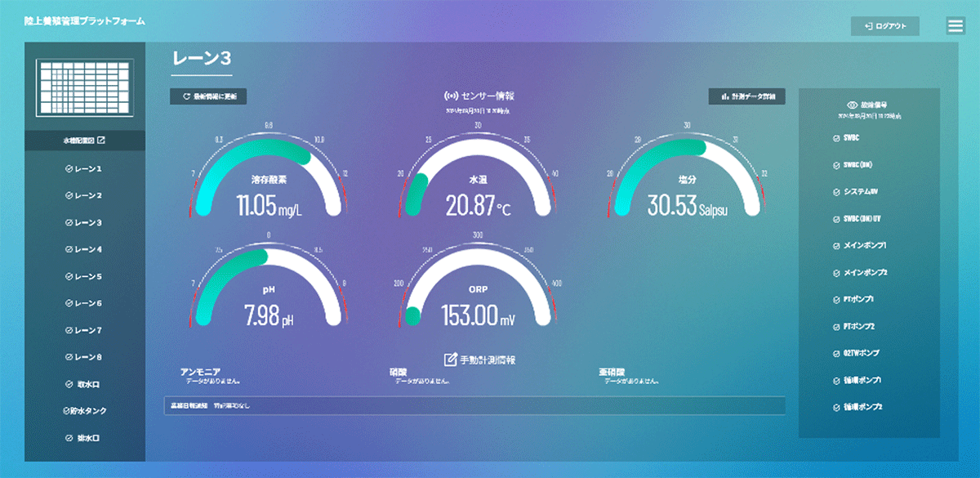Select レーン1 in the sidebar

85,169
